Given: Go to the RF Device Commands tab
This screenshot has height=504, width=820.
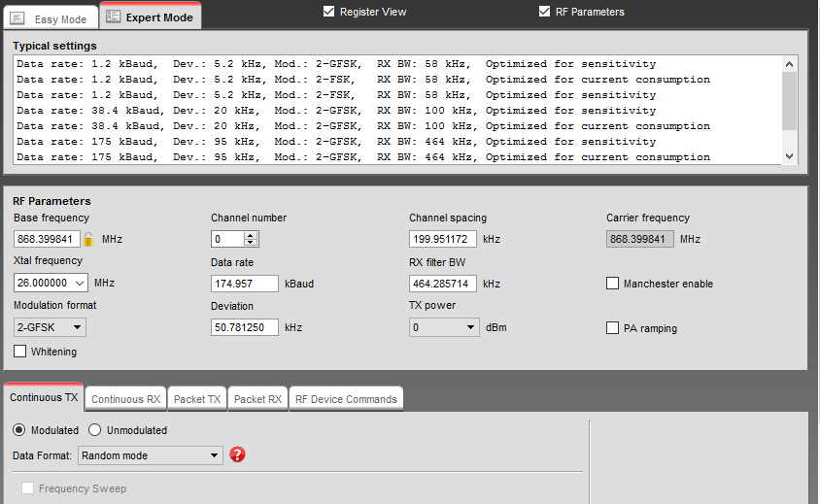Looking at the screenshot, I should coord(346,399).
